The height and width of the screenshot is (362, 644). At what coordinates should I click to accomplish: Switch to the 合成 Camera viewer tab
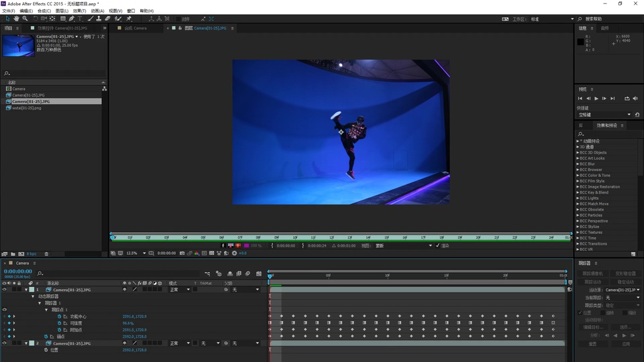136,28
